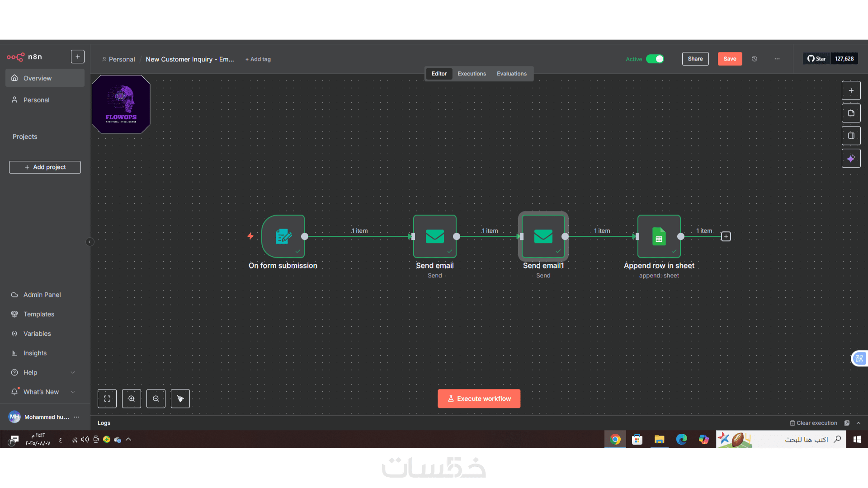868x488 pixels.
Task: Click the zoom in magnifier icon
Action: (132, 399)
